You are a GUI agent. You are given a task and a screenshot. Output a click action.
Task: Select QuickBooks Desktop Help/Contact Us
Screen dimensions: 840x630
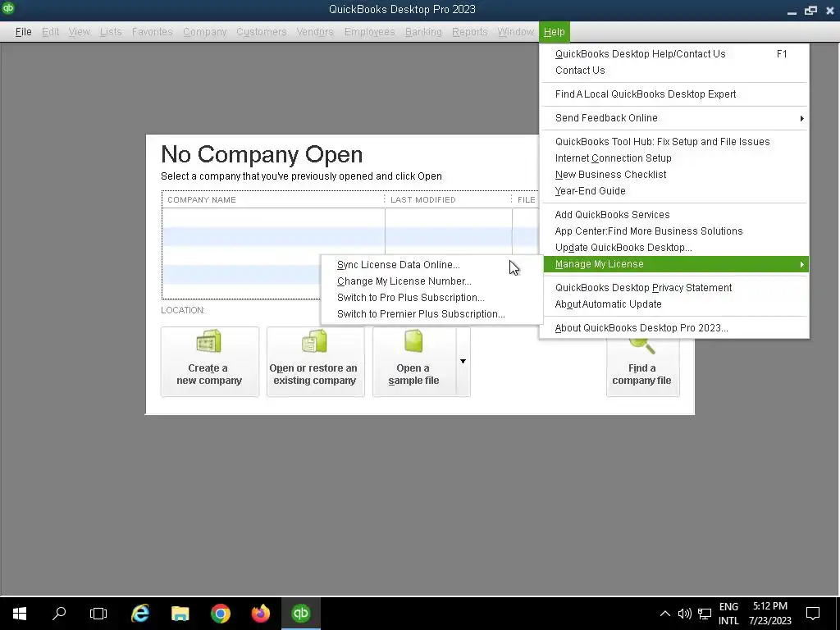tap(674, 54)
